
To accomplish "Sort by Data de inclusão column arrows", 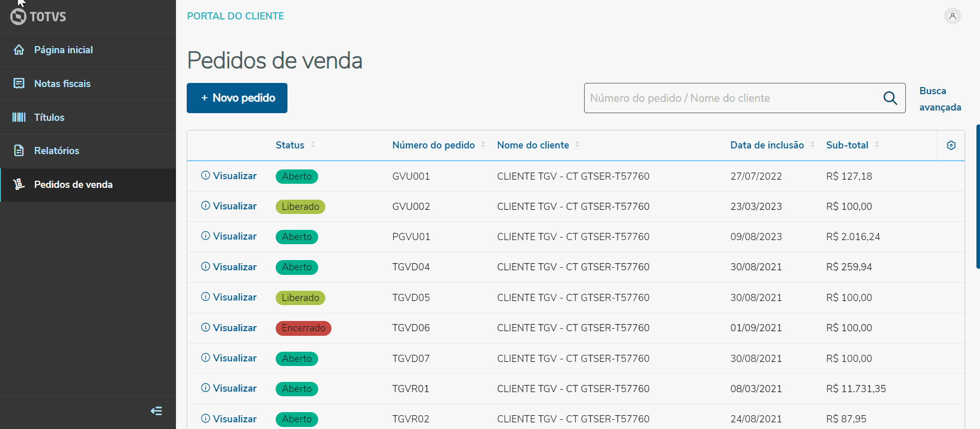I will [x=812, y=145].
